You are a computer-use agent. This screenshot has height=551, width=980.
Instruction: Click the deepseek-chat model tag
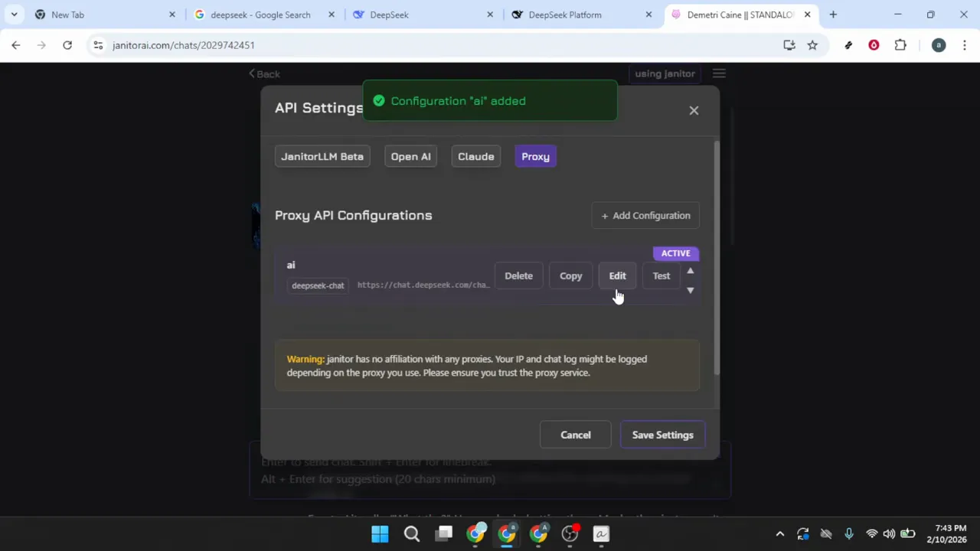tap(318, 285)
